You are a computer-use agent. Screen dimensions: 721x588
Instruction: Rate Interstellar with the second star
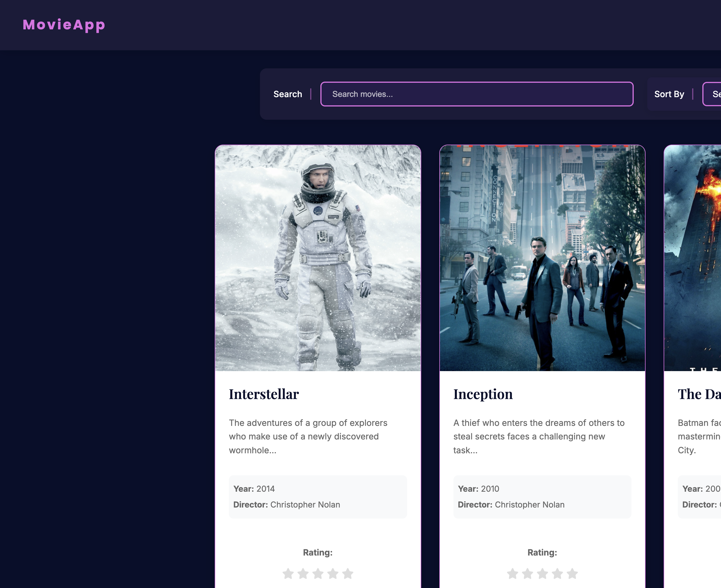(303, 573)
